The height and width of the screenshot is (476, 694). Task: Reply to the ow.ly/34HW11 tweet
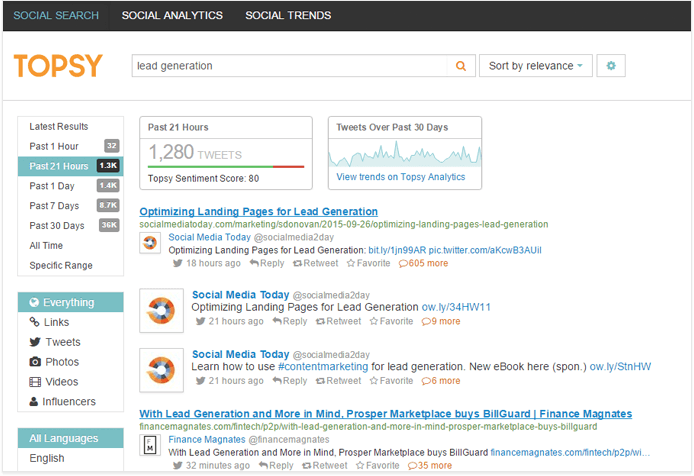tap(290, 321)
